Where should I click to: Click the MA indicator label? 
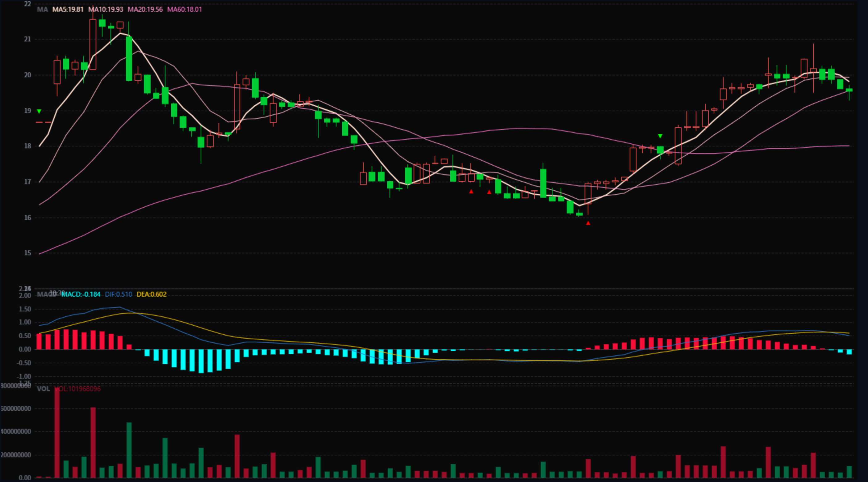tap(42, 10)
